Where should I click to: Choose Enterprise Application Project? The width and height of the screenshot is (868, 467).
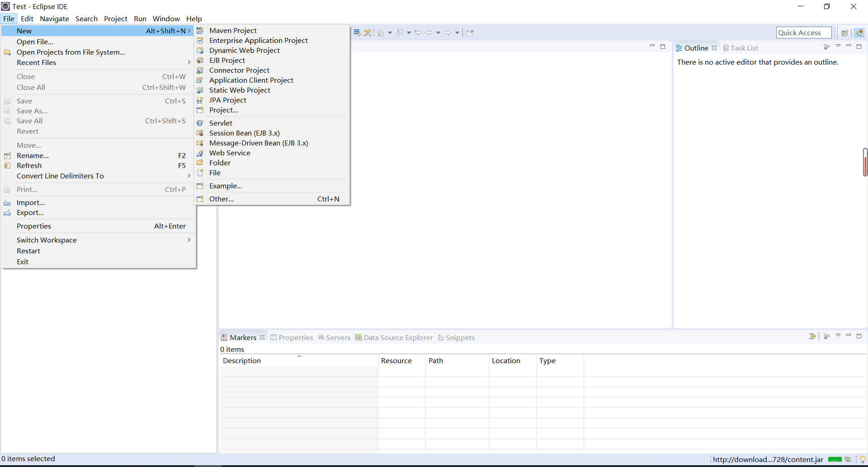click(x=272, y=40)
